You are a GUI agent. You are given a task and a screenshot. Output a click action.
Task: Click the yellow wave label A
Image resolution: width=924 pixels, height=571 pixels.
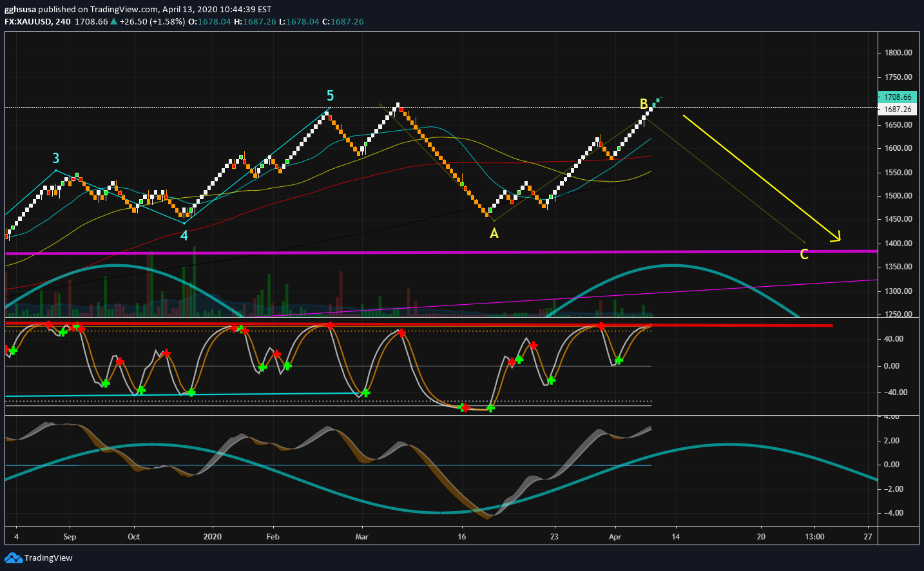(x=494, y=233)
